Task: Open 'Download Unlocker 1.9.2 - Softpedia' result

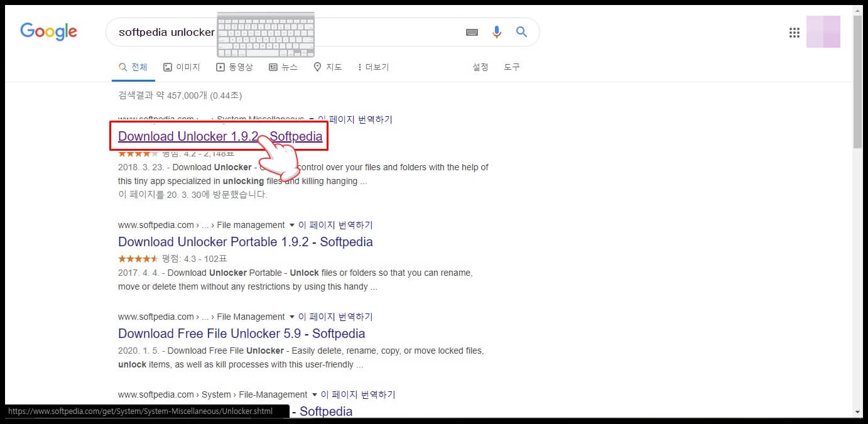Action: tap(220, 136)
